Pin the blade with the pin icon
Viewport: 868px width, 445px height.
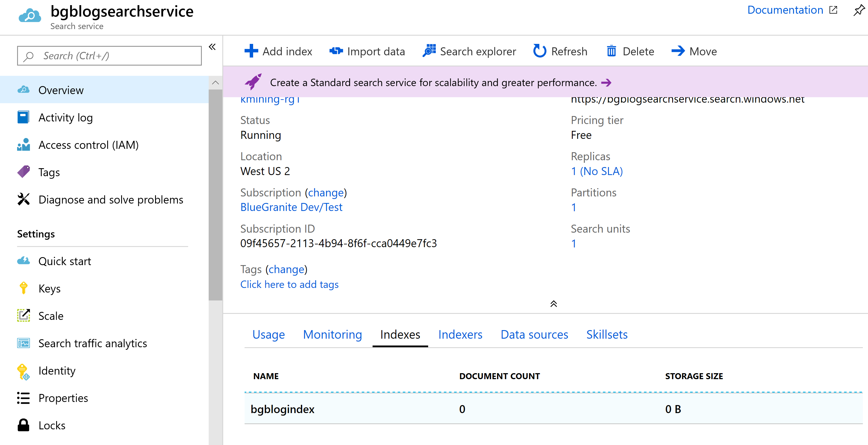[859, 10]
